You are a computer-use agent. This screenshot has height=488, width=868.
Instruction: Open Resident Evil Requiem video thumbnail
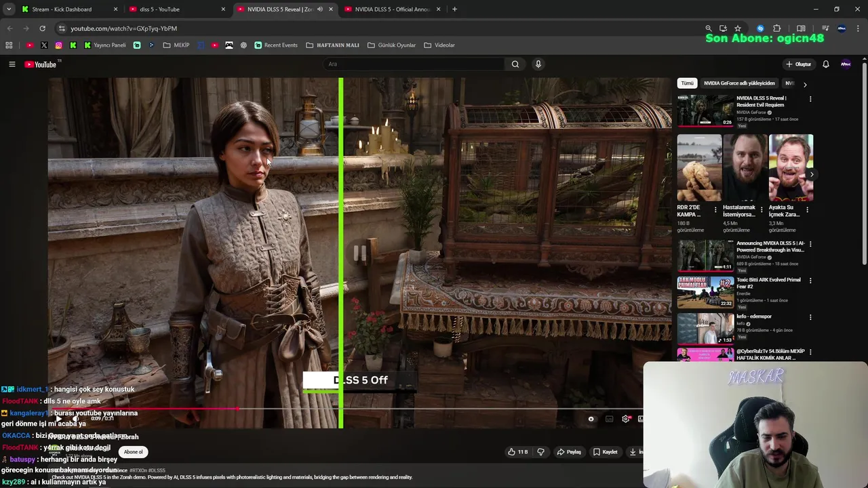[x=705, y=110]
